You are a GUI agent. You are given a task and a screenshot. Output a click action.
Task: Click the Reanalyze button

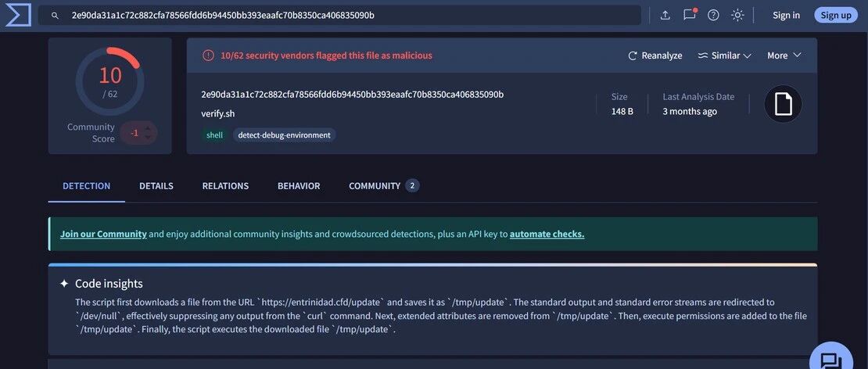pyautogui.click(x=655, y=56)
